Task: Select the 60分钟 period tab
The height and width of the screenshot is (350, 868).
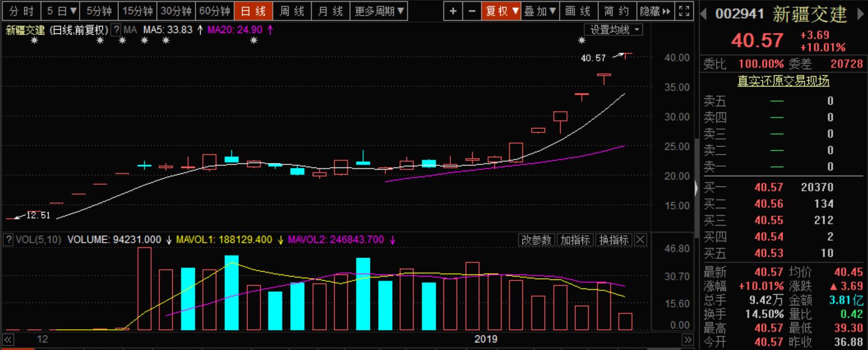Action: point(214,11)
